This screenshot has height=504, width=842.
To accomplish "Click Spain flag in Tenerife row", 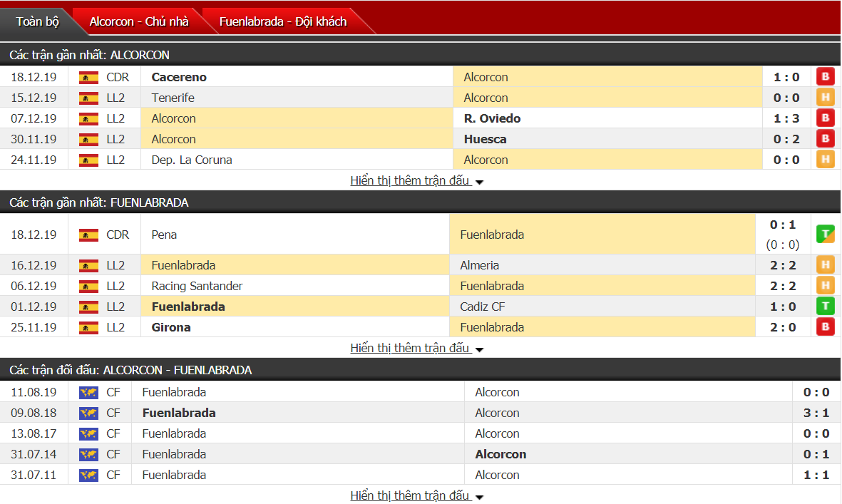I will [x=88, y=98].
